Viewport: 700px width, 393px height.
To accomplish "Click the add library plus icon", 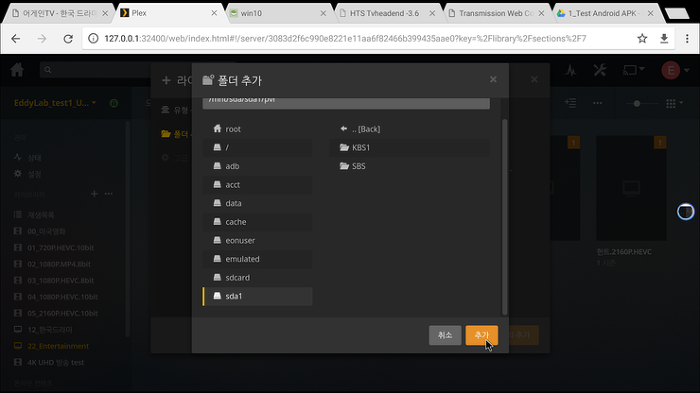I will point(94,194).
